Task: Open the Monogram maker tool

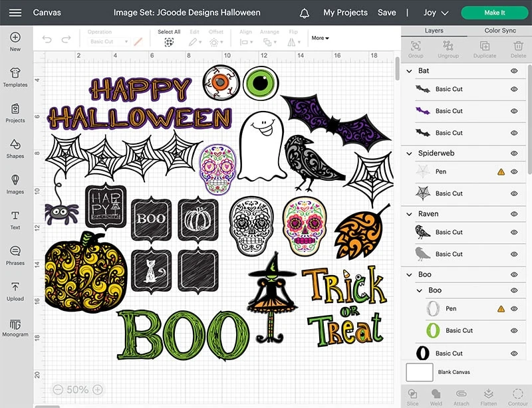Action: [x=15, y=327]
